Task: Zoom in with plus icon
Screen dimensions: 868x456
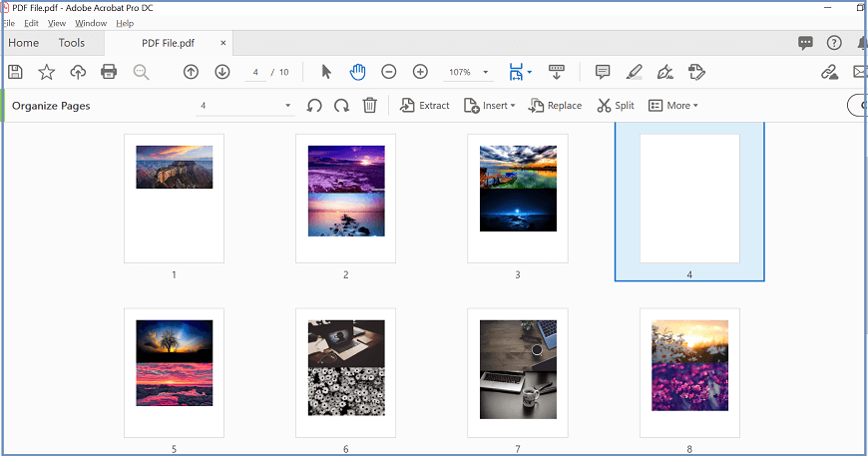Action: point(421,72)
